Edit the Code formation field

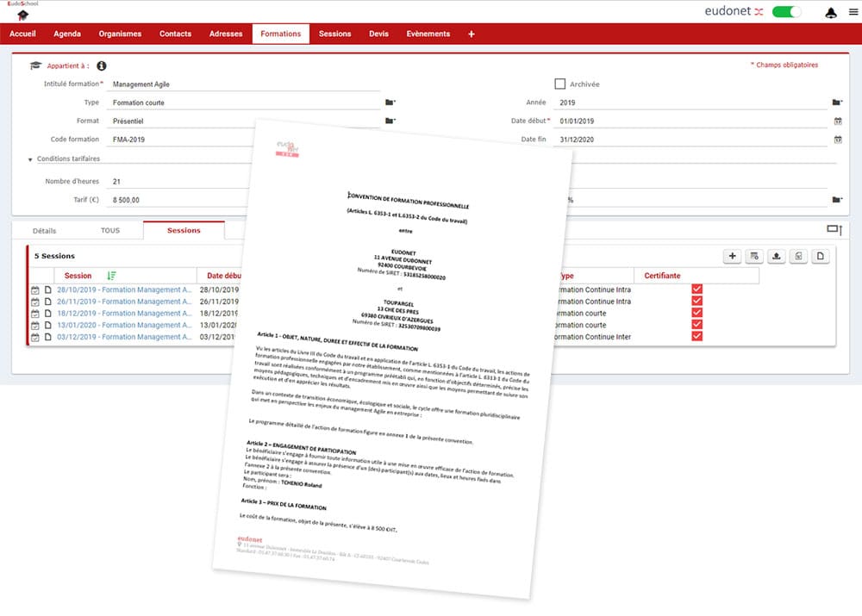(x=181, y=140)
